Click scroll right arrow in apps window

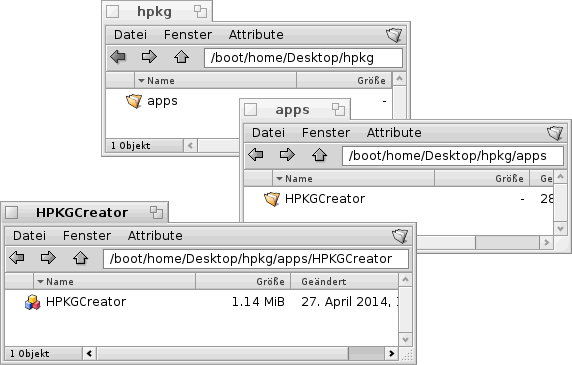point(546,242)
